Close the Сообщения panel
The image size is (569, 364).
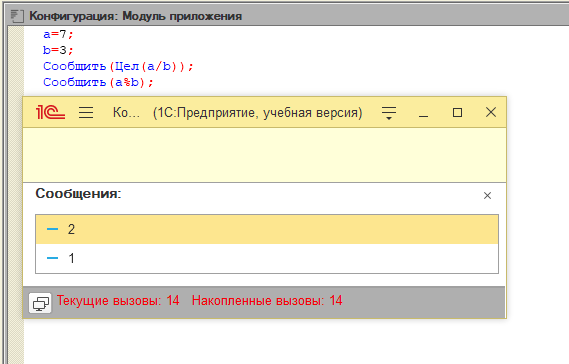(487, 196)
